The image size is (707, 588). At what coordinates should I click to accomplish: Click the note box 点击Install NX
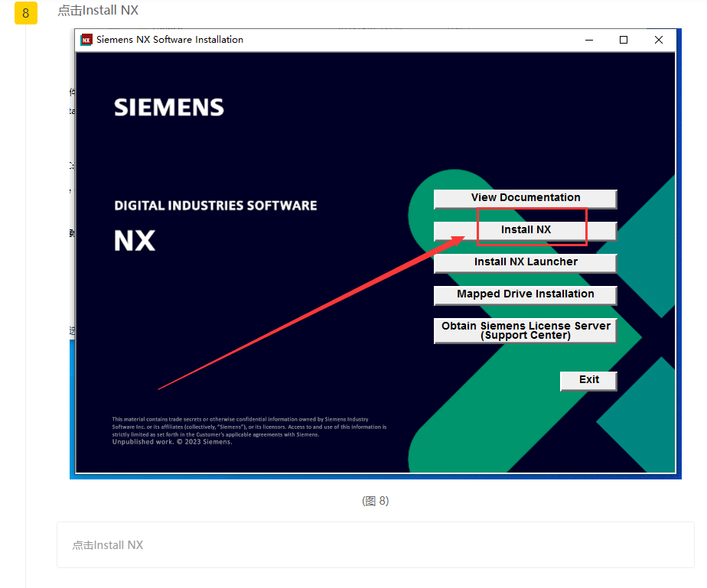tap(375, 544)
